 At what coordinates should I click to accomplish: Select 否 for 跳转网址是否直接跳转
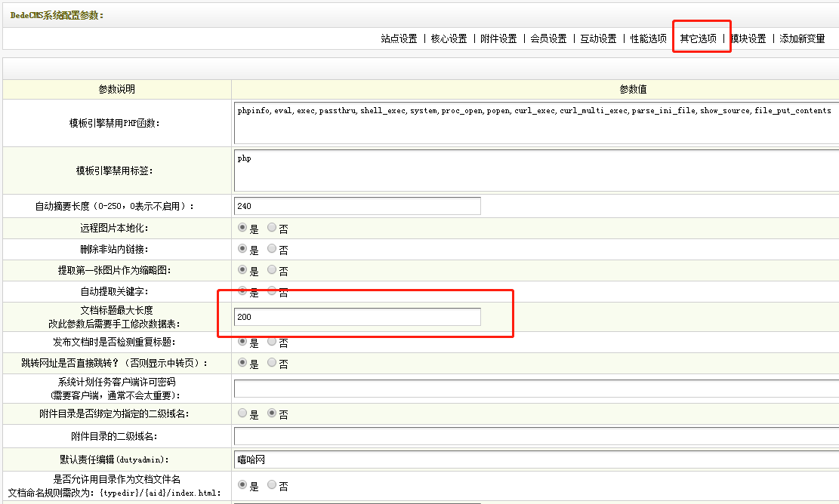coord(272,363)
